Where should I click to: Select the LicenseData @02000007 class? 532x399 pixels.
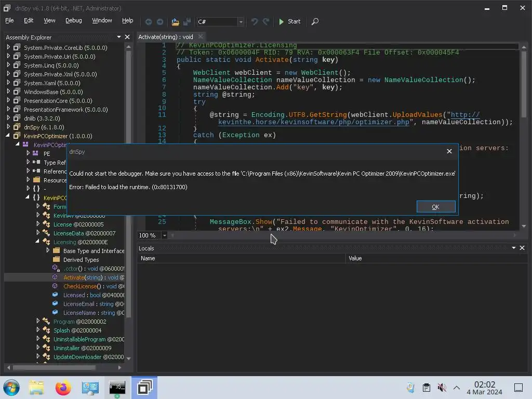point(85,233)
